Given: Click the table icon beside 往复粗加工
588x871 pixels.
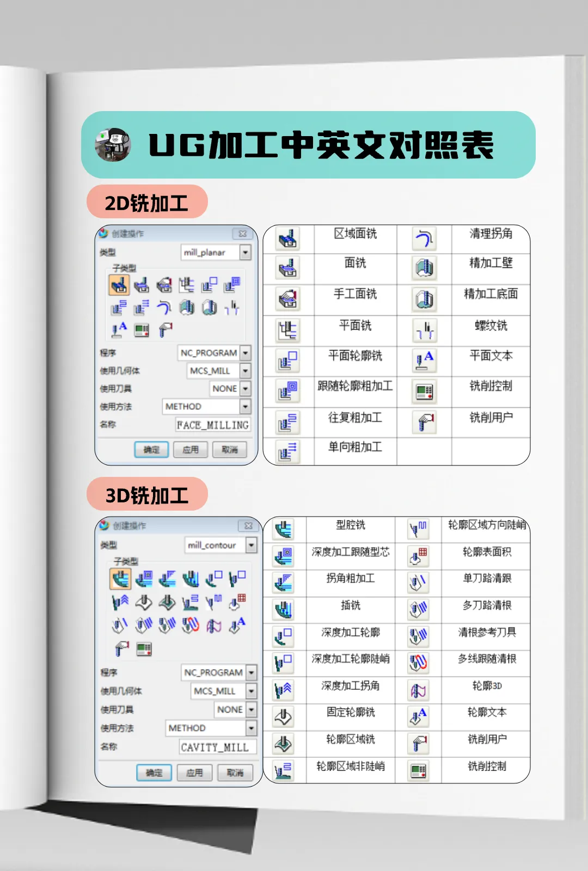Looking at the screenshot, I should coord(288,422).
